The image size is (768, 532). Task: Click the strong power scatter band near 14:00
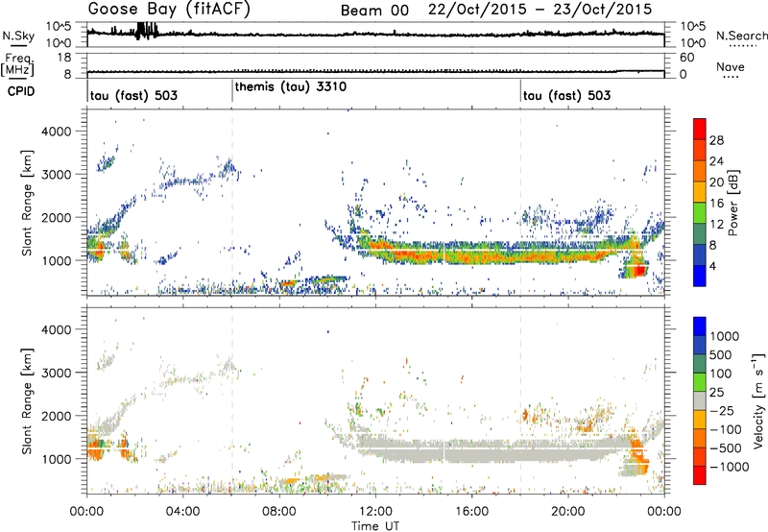tap(423, 253)
